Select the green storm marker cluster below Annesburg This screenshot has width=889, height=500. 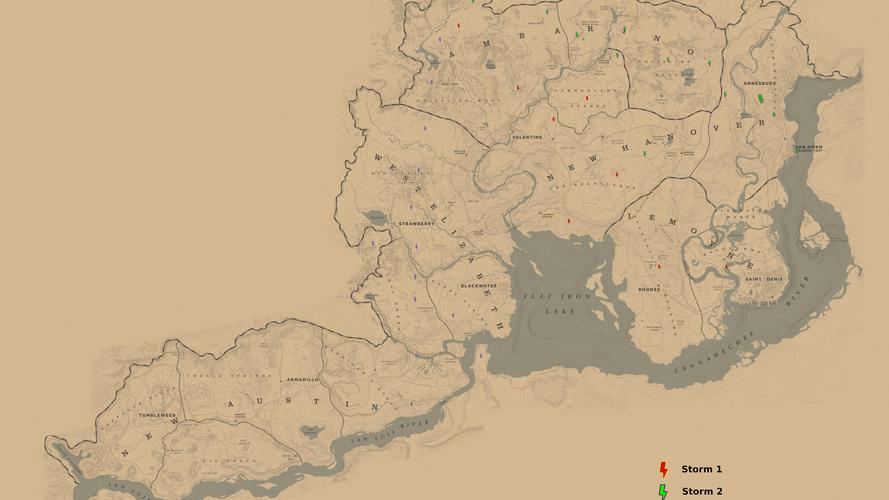(760, 98)
